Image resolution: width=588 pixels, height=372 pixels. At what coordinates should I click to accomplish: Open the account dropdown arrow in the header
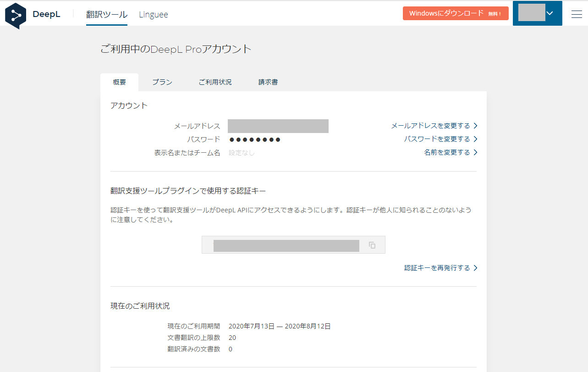click(x=550, y=13)
